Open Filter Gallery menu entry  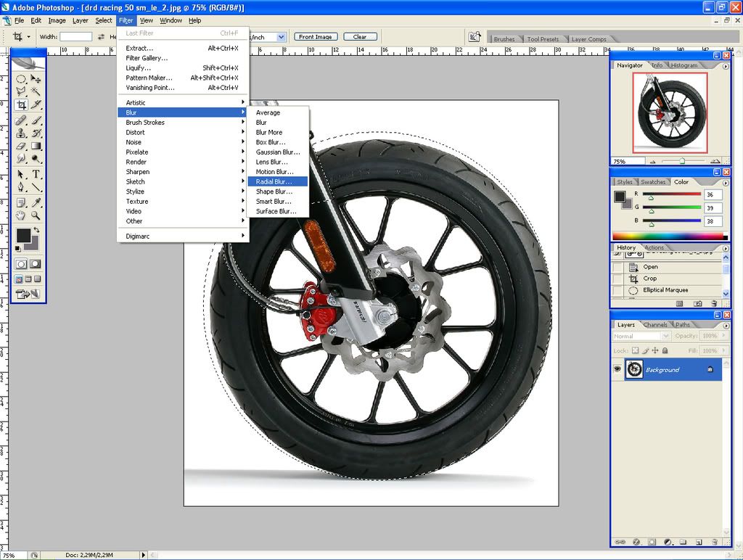183,58
